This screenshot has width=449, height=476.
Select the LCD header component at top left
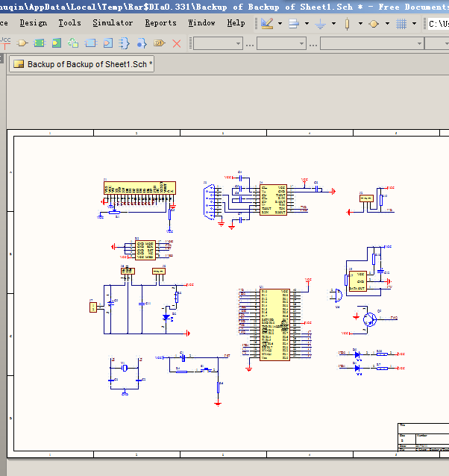139,187
